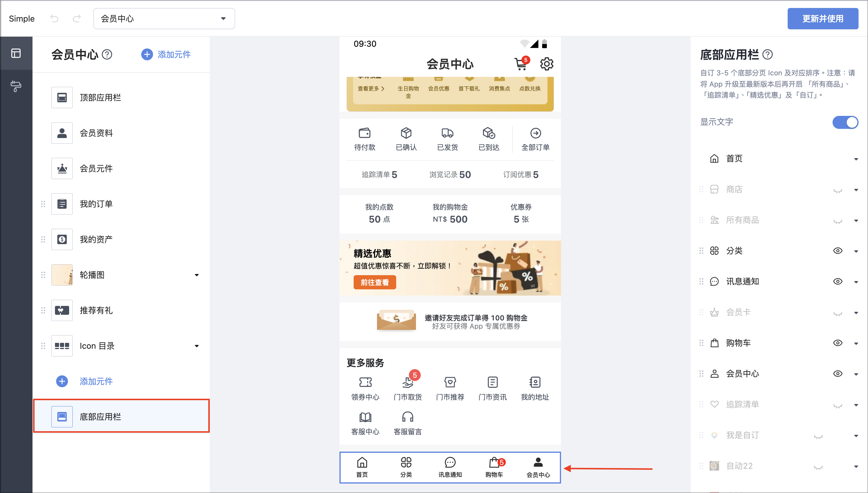Expand the 首页 item settings
Screen dimensions: 868x493
click(856, 159)
